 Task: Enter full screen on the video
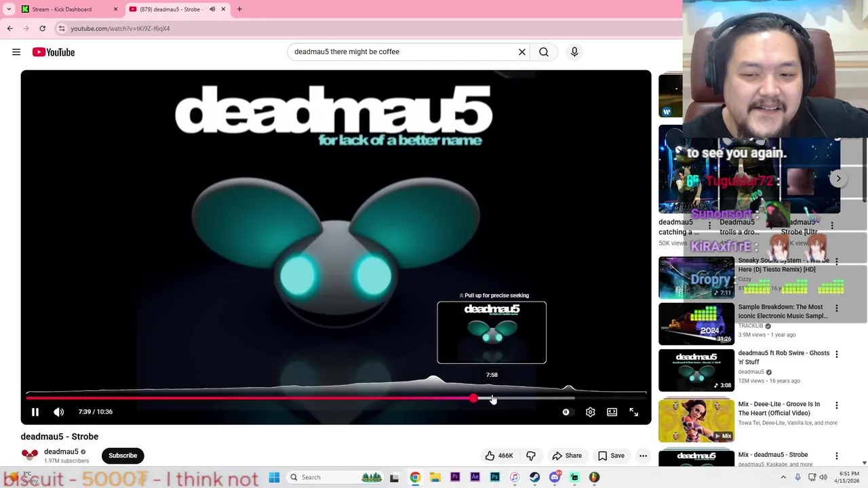pos(633,411)
